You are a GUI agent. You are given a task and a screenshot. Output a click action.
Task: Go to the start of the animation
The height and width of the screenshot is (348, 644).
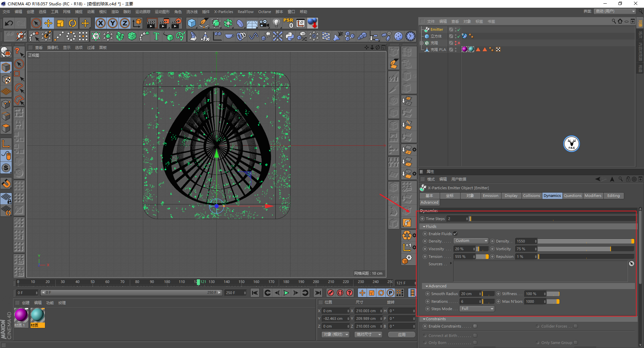tap(255, 293)
